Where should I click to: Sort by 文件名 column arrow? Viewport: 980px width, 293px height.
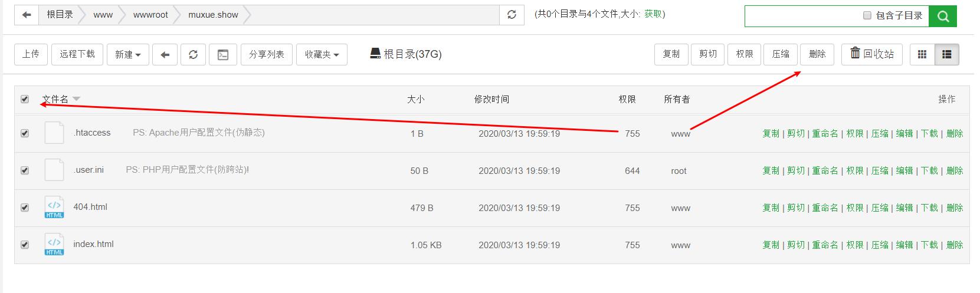pos(76,99)
